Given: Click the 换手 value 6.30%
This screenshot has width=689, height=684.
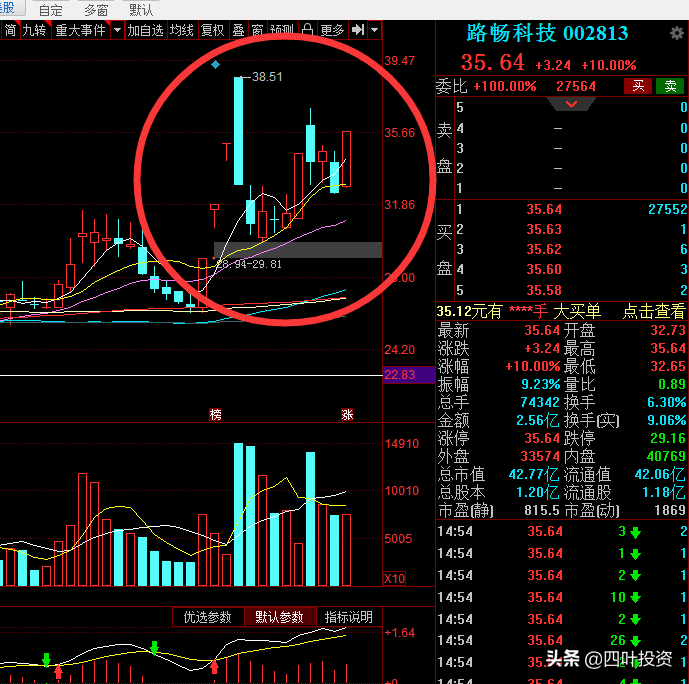Looking at the screenshot, I should click(x=667, y=402).
